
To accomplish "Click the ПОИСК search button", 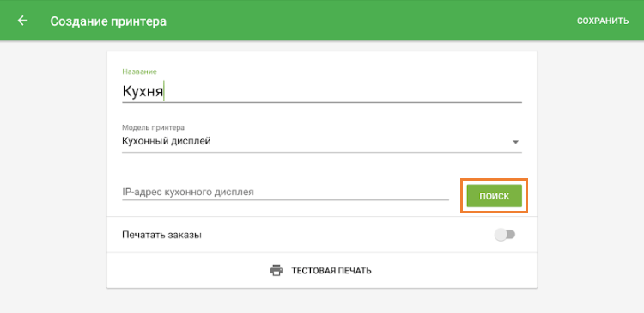I will tap(494, 196).
